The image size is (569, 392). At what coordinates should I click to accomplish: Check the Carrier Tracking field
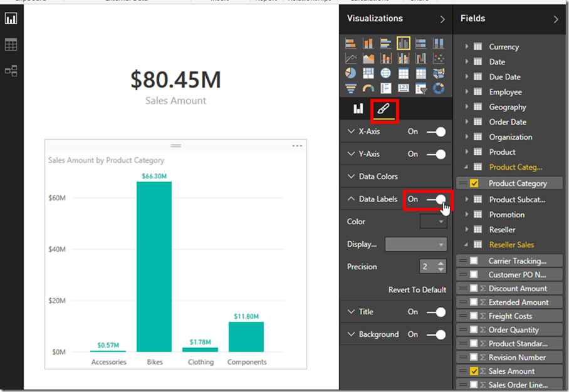pos(474,260)
